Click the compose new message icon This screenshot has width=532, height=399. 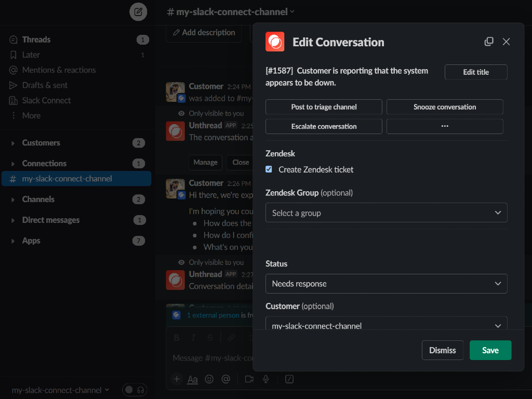(138, 11)
